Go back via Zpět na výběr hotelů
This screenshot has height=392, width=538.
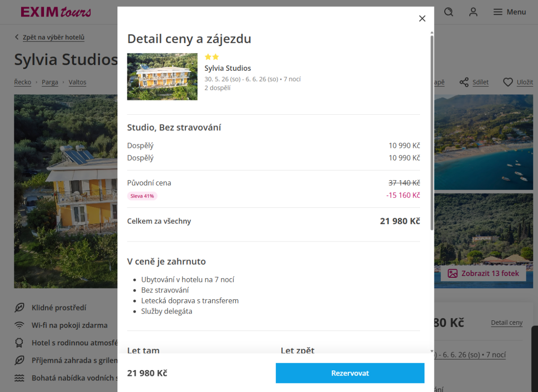pyautogui.click(x=53, y=38)
